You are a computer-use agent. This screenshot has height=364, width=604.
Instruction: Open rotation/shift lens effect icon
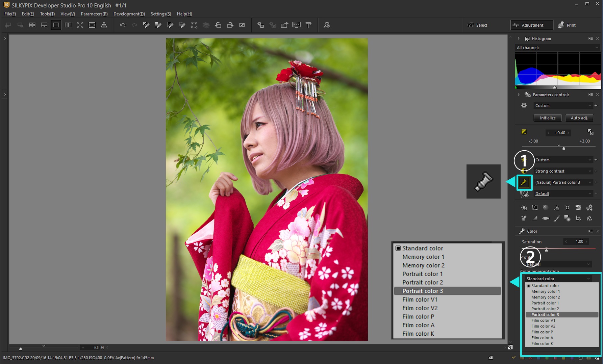(578, 208)
